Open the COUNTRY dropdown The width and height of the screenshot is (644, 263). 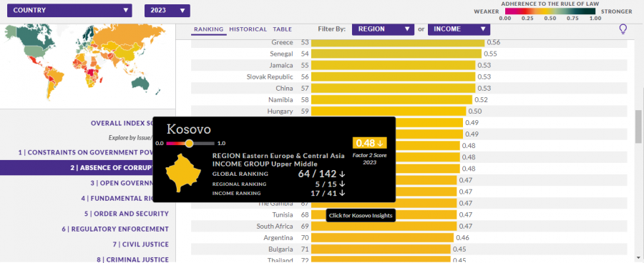click(x=69, y=10)
